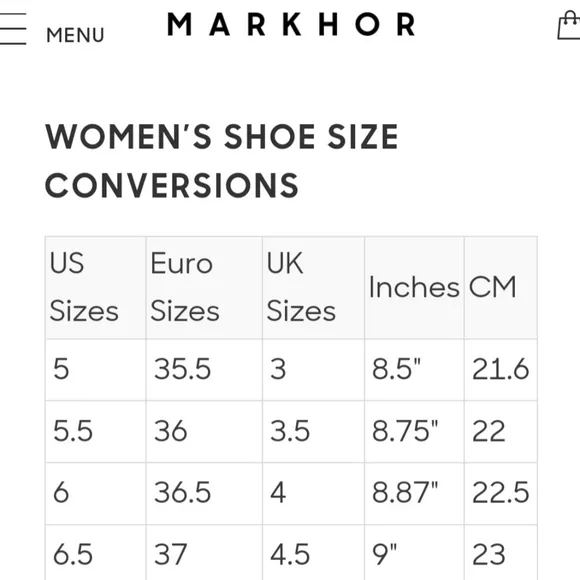Image resolution: width=580 pixels, height=580 pixels.
Task: Select the US size 6.5 cell
Action: pyautogui.click(x=95, y=553)
